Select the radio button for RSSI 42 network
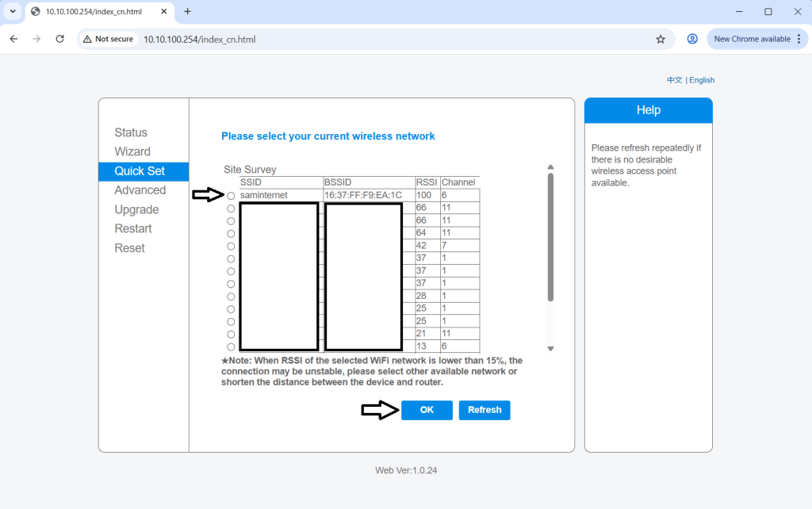Image resolution: width=812 pixels, height=509 pixels. 231,246
